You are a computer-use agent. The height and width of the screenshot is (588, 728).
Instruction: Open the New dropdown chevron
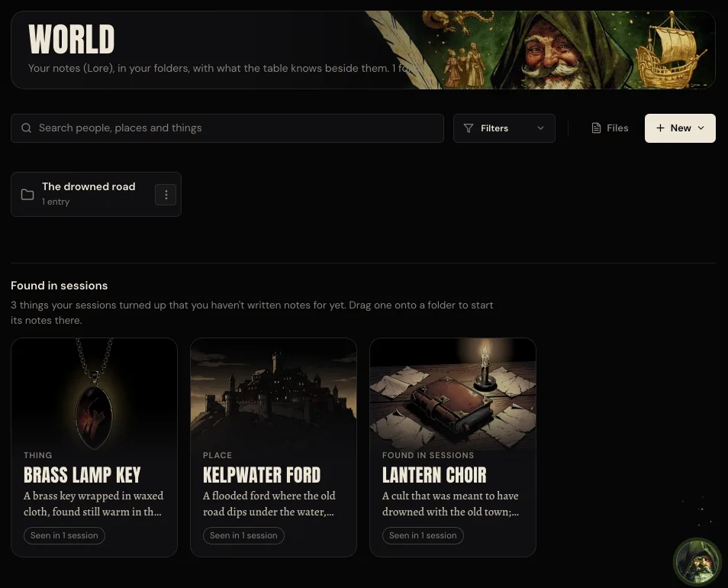[x=701, y=128]
